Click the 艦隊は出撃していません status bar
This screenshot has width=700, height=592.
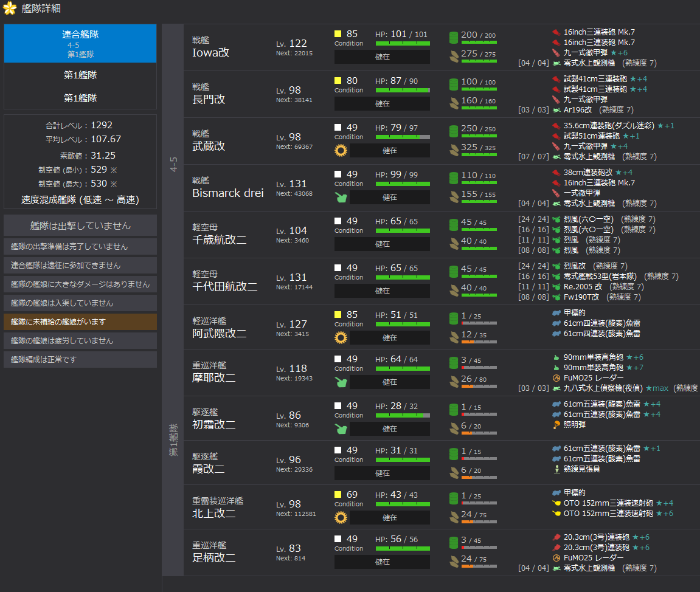tap(80, 225)
